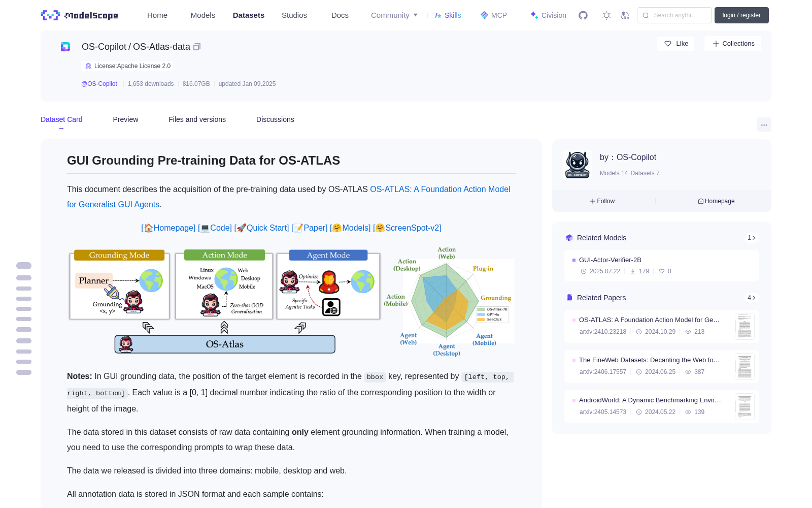Follow the OS-Copilot organization

602,201
